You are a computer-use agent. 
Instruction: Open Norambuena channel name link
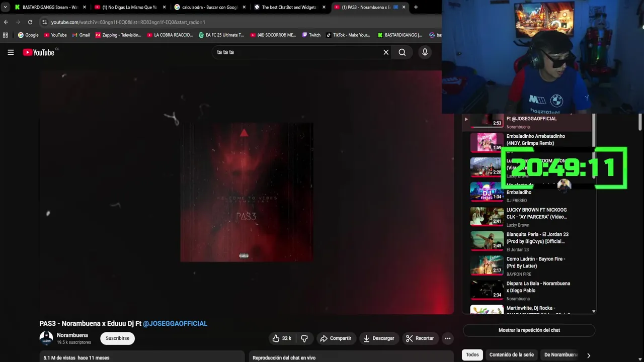[x=72, y=335]
